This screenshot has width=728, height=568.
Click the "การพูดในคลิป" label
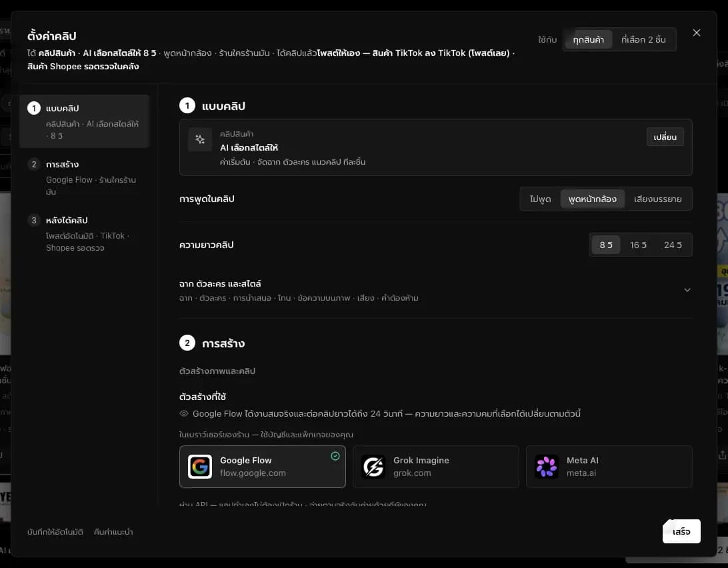[207, 199]
